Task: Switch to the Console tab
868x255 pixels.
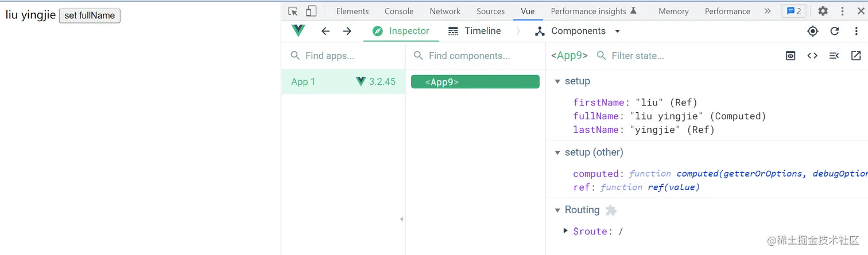Action: pyautogui.click(x=399, y=11)
